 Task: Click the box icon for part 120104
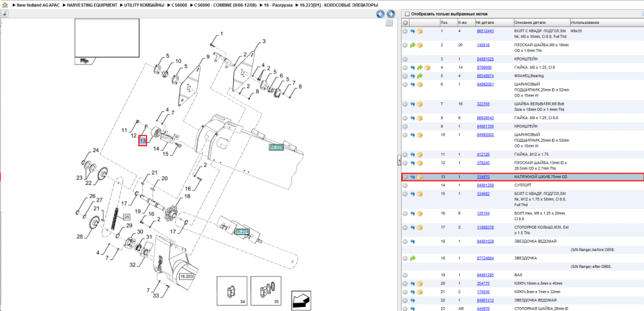(x=419, y=214)
